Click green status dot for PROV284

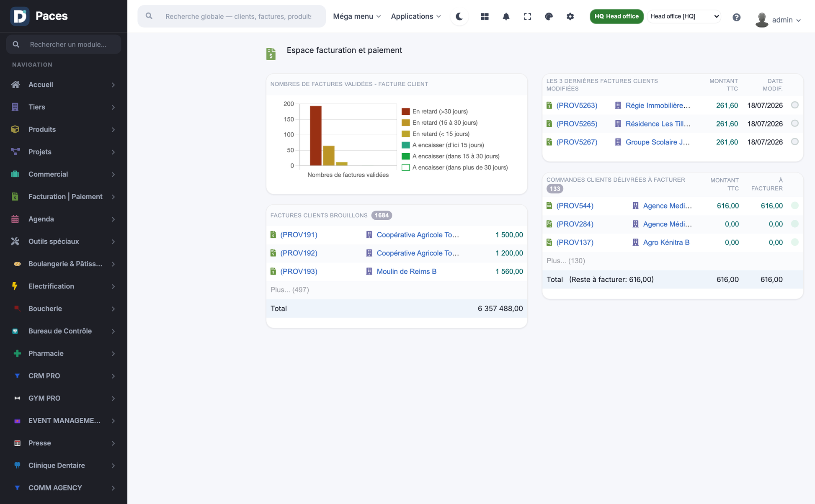[x=795, y=224]
